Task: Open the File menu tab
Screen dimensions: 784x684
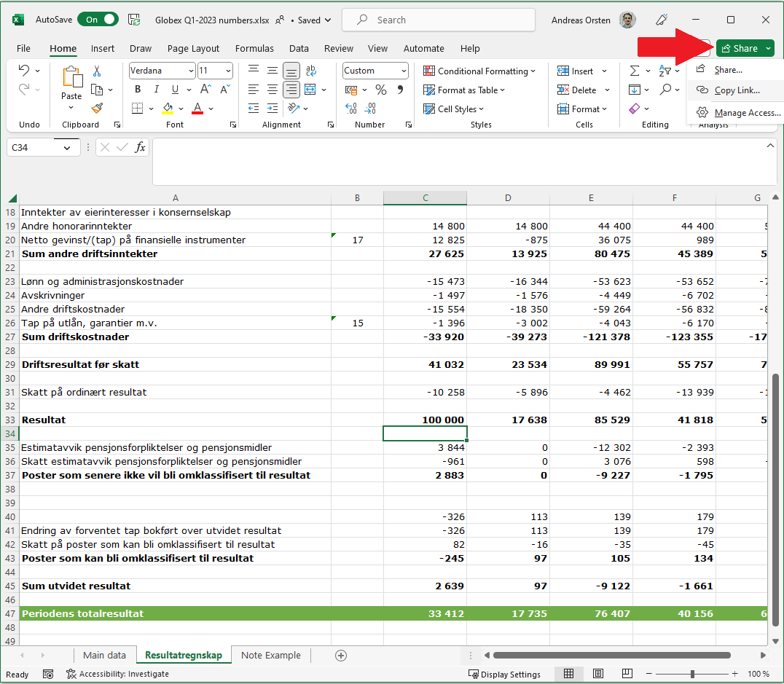Action: pyautogui.click(x=23, y=49)
